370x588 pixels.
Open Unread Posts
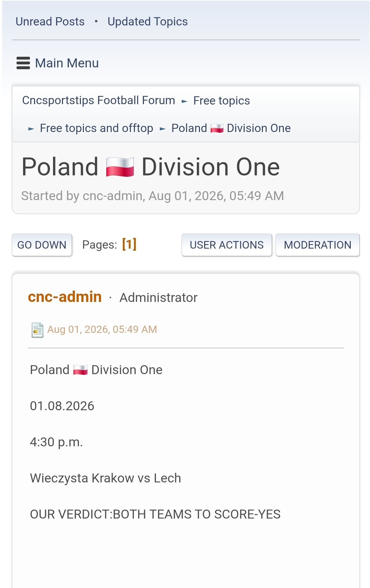tap(50, 22)
